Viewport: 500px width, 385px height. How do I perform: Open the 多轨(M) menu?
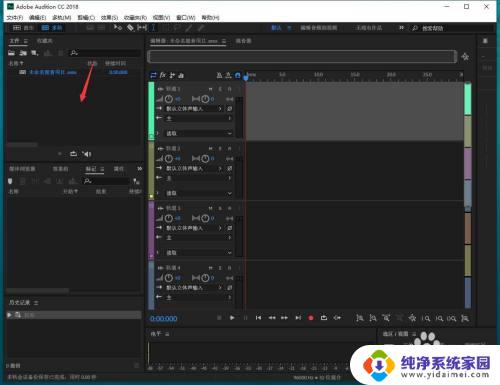pyautogui.click(x=61, y=17)
